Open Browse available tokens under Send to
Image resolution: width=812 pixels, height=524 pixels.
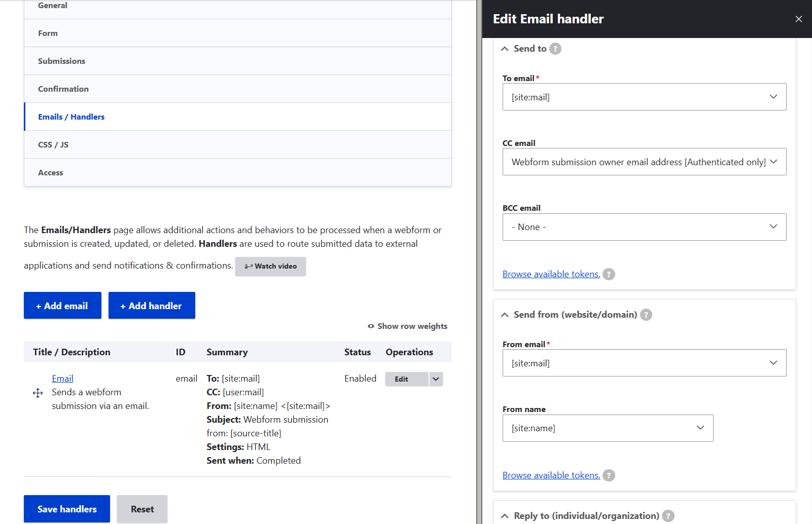[551, 274]
